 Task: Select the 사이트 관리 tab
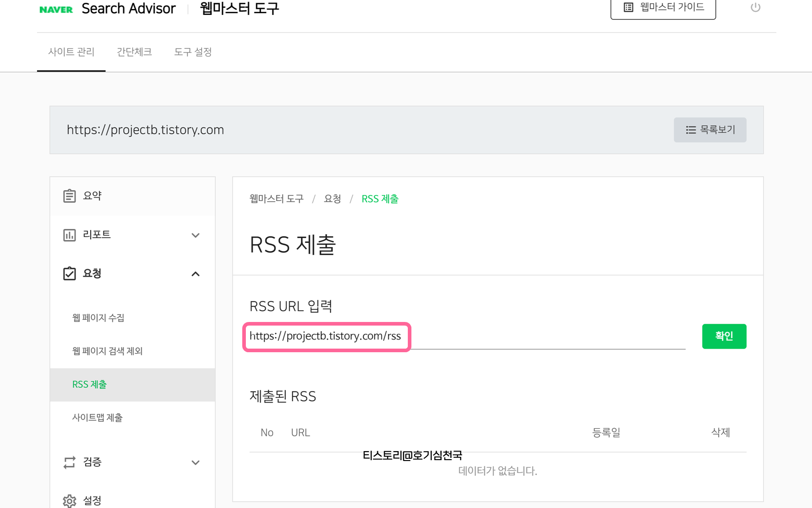tap(71, 52)
